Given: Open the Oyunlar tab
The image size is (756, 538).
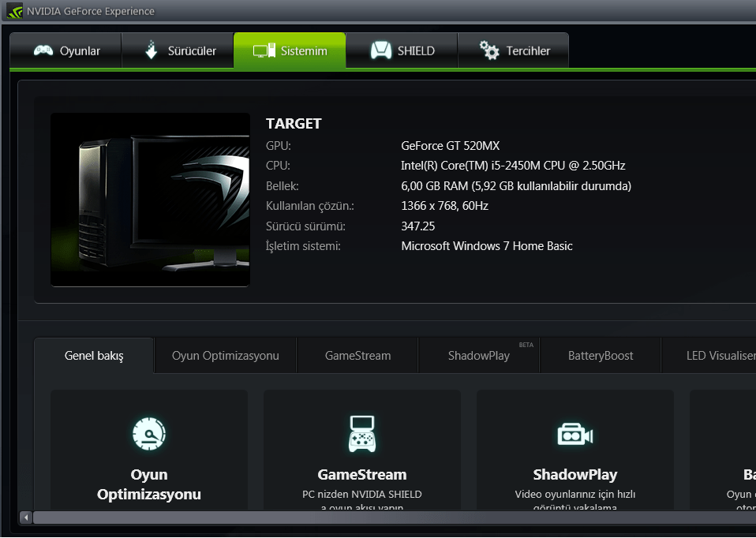Looking at the screenshot, I should (x=65, y=50).
